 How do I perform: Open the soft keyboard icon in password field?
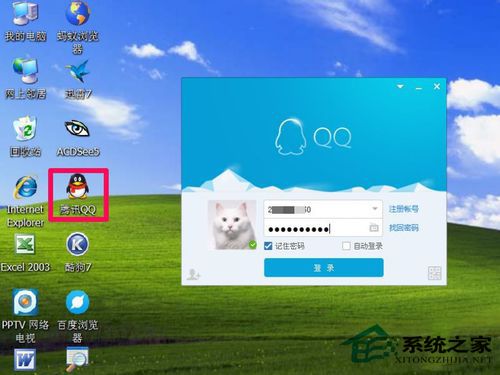tap(374, 228)
